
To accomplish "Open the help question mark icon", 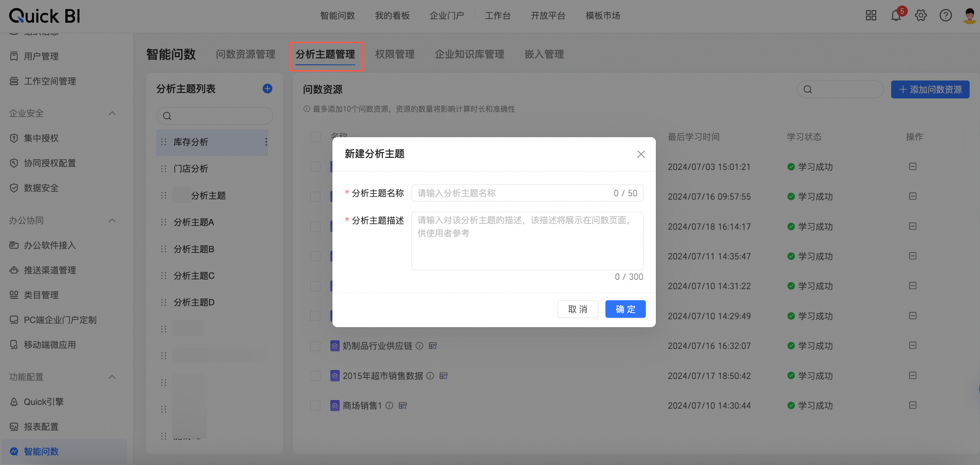I will pos(945,16).
